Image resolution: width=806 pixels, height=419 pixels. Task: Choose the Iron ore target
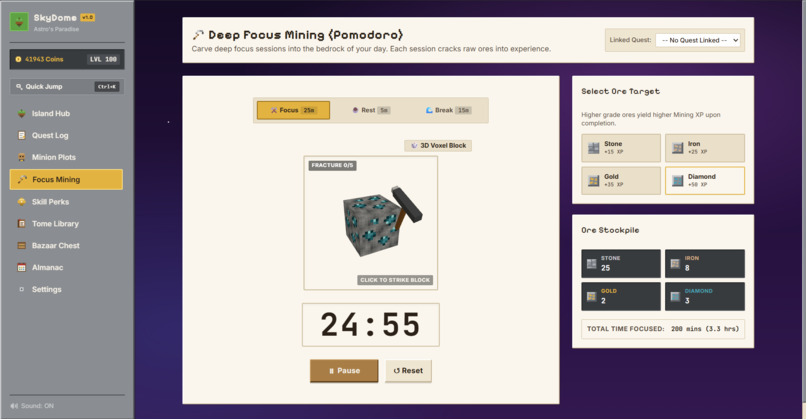[705, 148]
